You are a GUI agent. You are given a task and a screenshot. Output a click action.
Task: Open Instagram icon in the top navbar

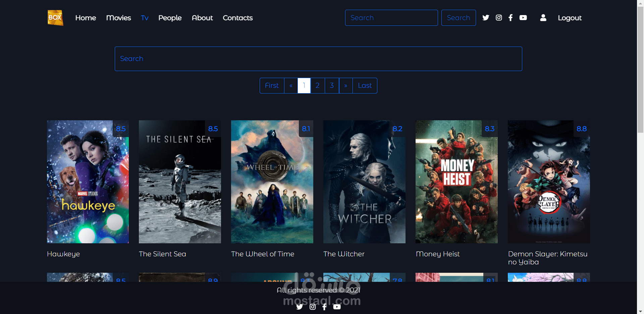point(499,18)
